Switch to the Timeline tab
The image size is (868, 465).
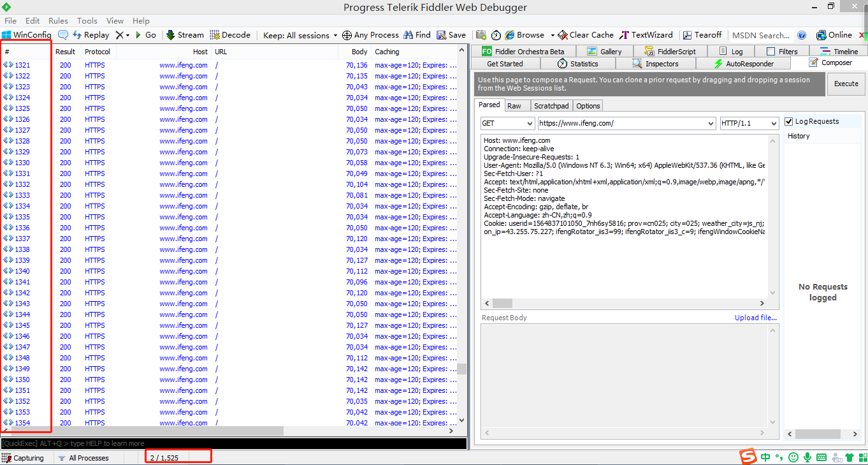pyautogui.click(x=839, y=51)
